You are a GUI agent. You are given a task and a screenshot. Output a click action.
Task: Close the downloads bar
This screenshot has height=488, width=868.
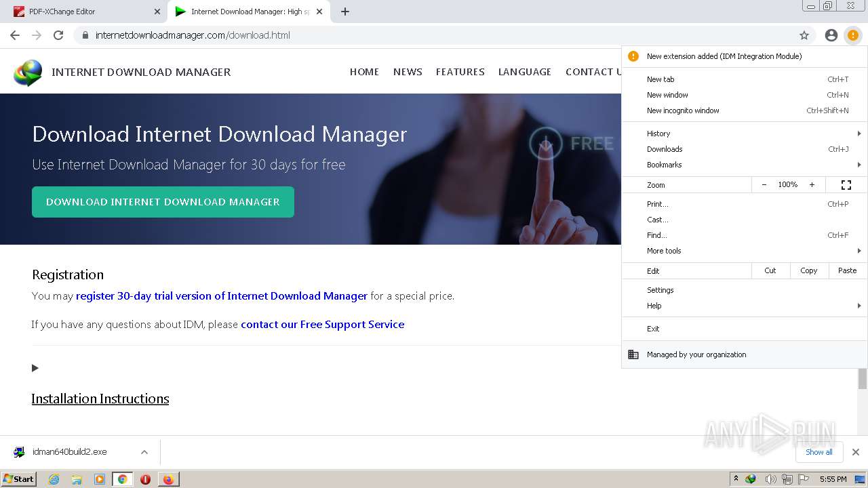[856, 452]
